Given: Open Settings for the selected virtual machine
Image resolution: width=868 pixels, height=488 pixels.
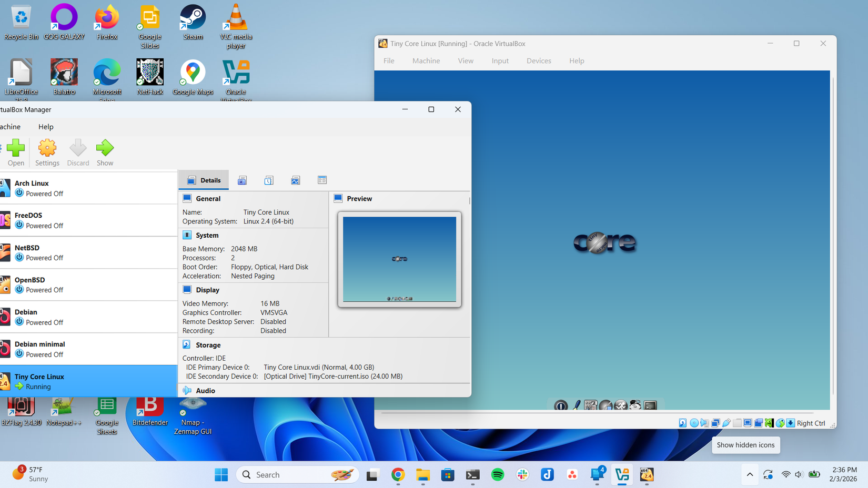Looking at the screenshot, I should (x=47, y=152).
